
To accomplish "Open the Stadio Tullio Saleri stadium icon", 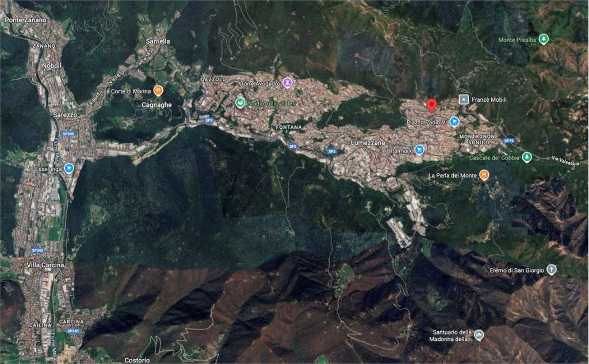I will coord(240,103).
